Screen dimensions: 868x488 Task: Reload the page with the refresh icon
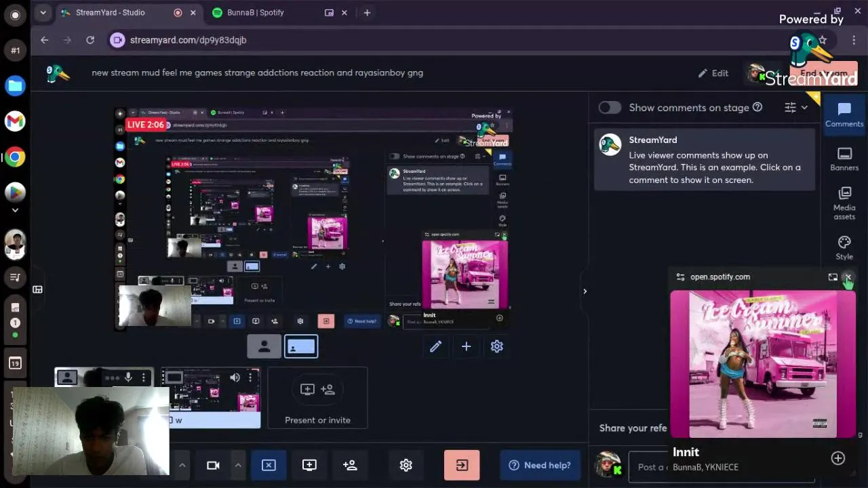click(x=90, y=40)
